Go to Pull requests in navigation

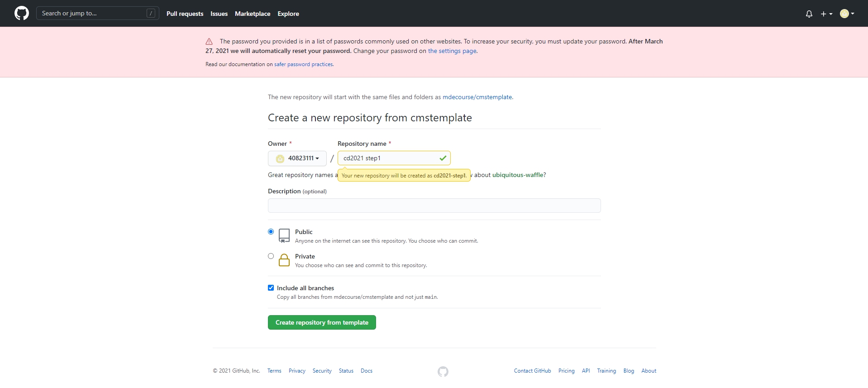pyautogui.click(x=185, y=14)
